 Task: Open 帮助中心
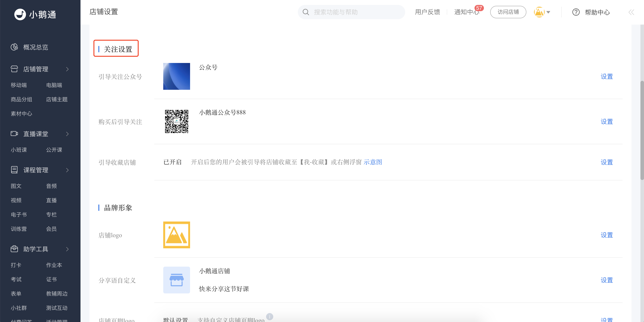597,12
